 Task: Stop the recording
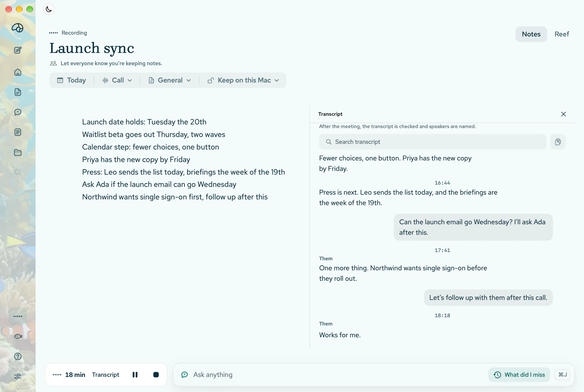point(156,374)
